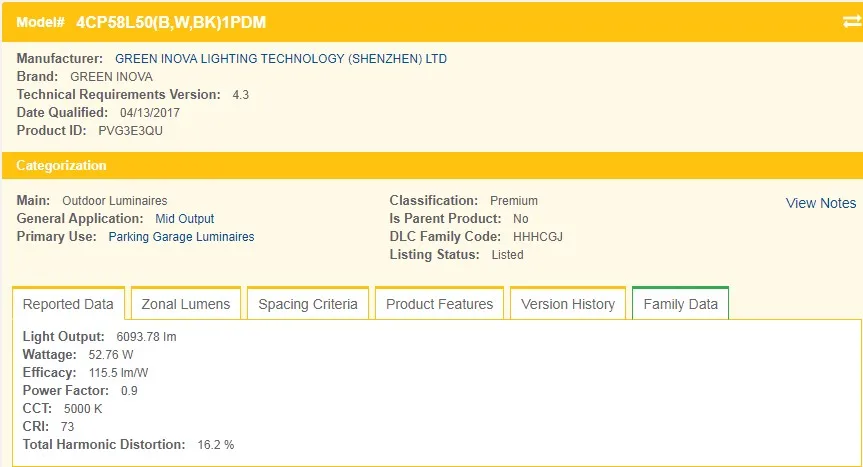Show the Product Features tab
Image resolution: width=863 pixels, height=467 pixels.
coord(439,304)
